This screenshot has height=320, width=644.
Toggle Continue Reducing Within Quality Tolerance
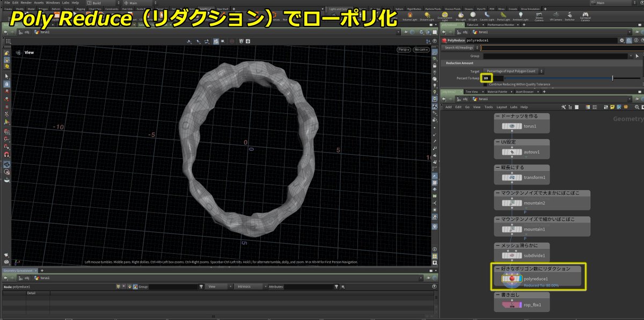coord(486,84)
